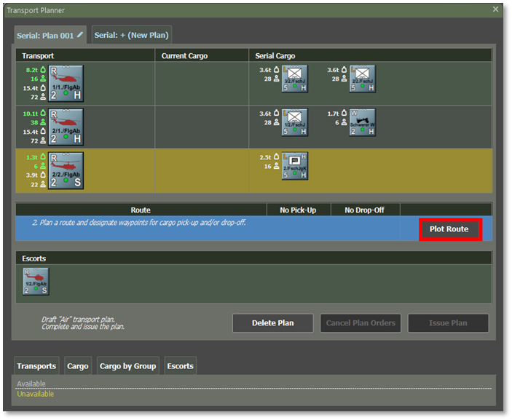Select the 2/1./FlgAb transport helicopter unit
The height and width of the screenshot is (420, 512).
pos(66,127)
